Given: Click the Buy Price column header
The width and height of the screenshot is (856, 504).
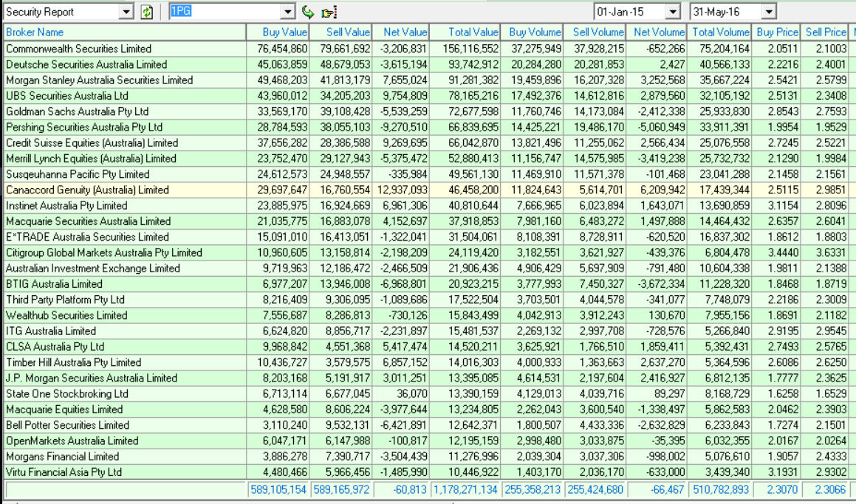Looking at the screenshot, I should click(778, 32).
